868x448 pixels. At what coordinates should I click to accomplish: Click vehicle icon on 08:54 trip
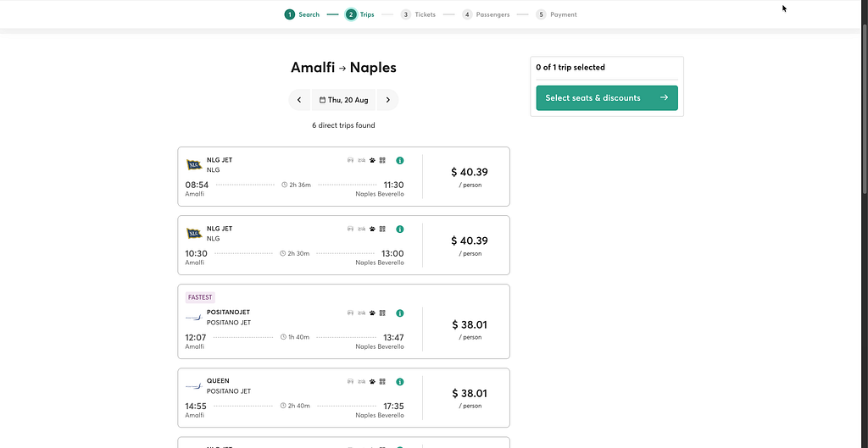pos(350,160)
